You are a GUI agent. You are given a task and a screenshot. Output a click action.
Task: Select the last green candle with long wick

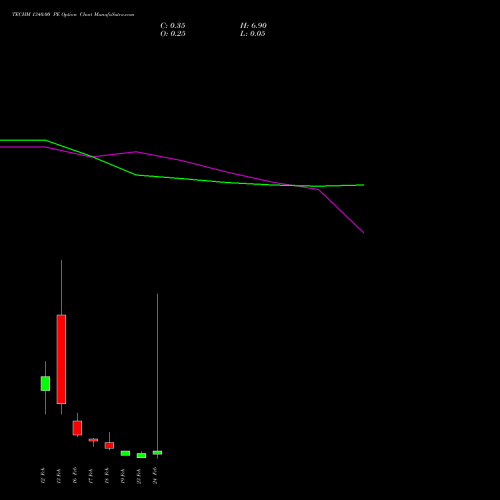pyautogui.click(x=157, y=453)
